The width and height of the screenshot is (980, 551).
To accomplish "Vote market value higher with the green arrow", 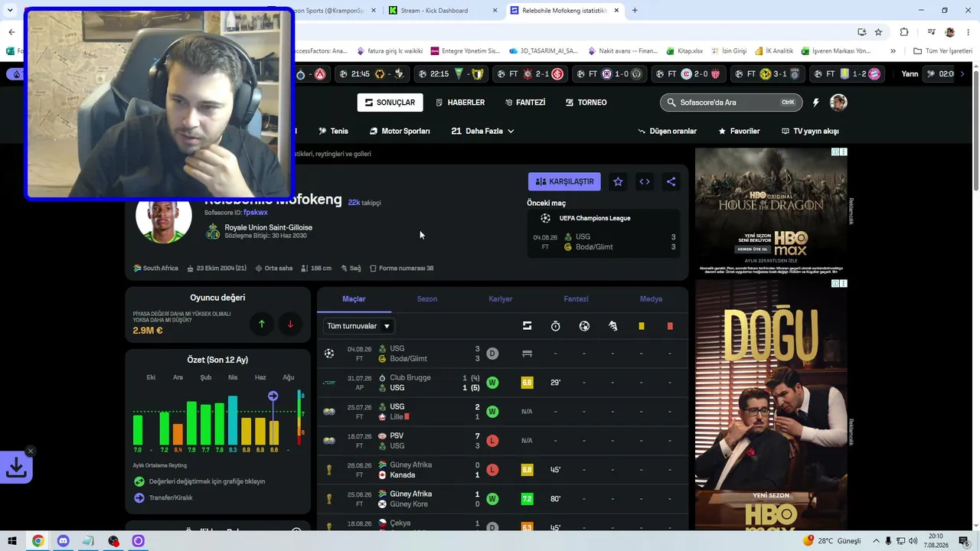I will tap(261, 324).
